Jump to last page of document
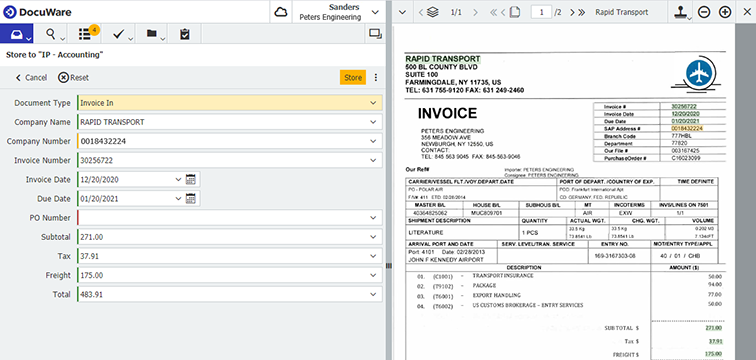 (x=581, y=13)
